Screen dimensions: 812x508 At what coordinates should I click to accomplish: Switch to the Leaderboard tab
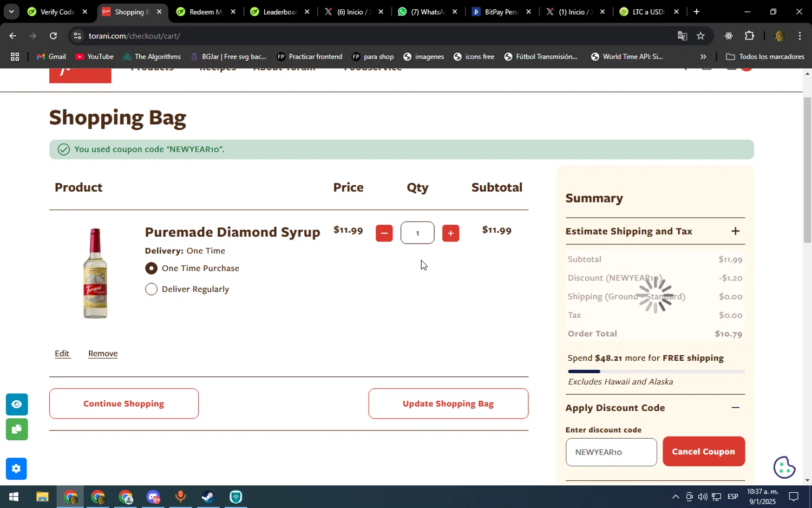[280, 11]
